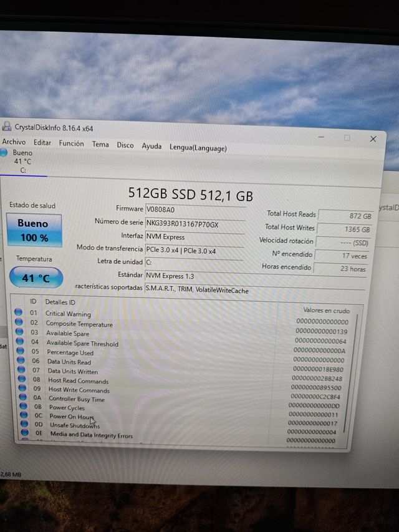
Task: Click the Bueno 100 % health status button
Action: [x=34, y=230]
